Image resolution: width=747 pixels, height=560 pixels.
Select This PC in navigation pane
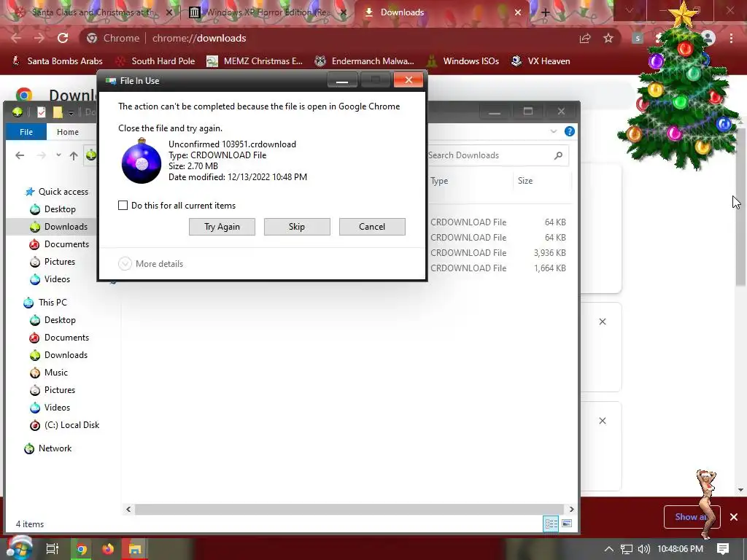45,303
